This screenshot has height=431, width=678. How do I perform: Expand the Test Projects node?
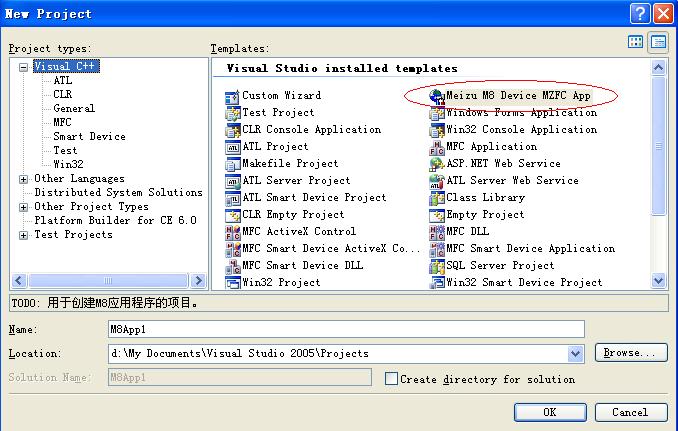[23, 235]
